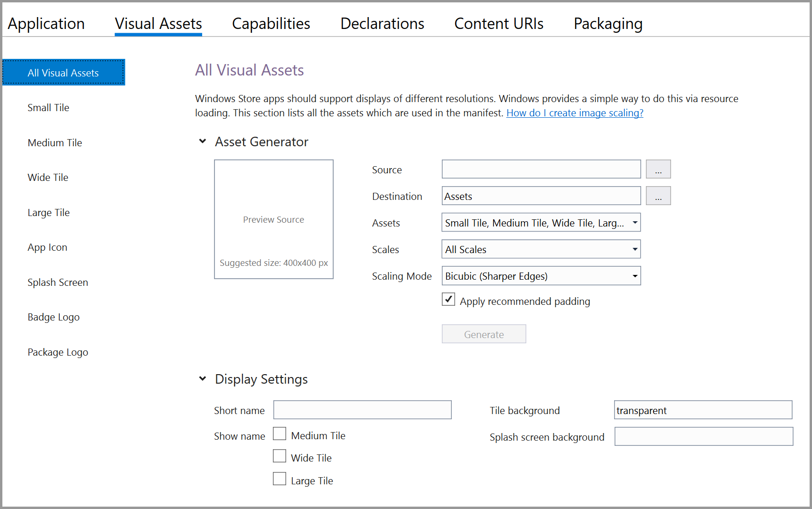
Task: Click the Destination browse ellipsis button
Action: [x=658, y=196]
